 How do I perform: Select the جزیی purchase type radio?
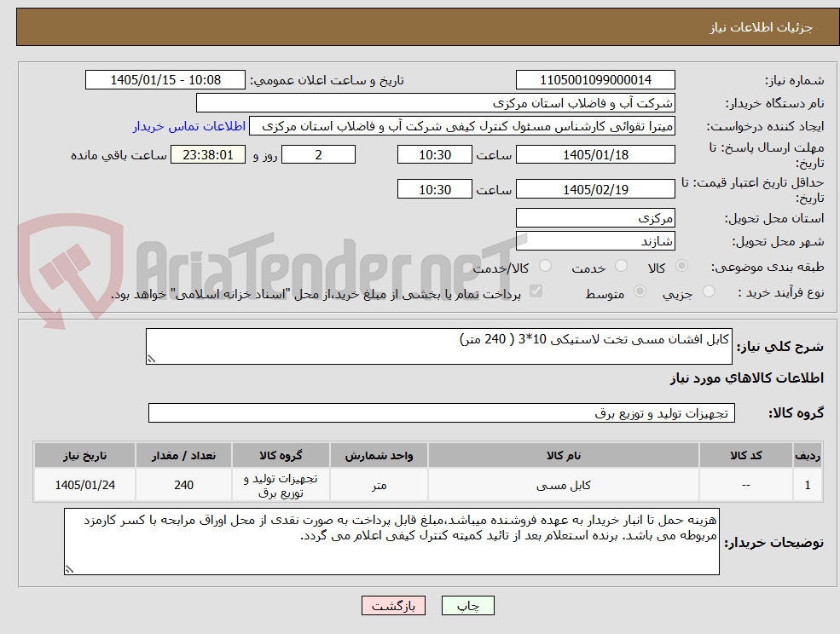pyautogui.click(x=709, y=291)
